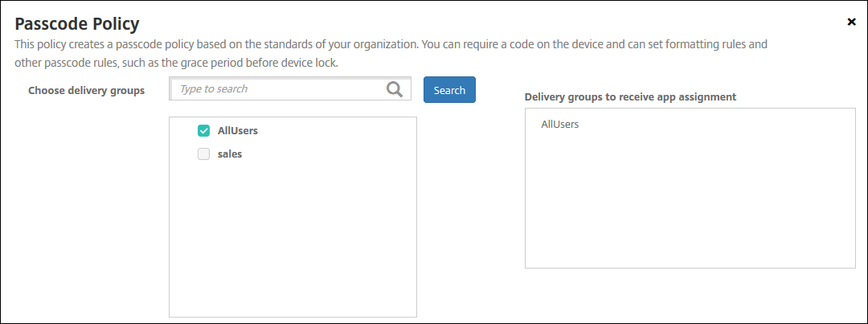The height and width of the screenshot is (324, 868).
Task: Uncheck the AllUsers checkbox
Action: [x=204, y=130]
